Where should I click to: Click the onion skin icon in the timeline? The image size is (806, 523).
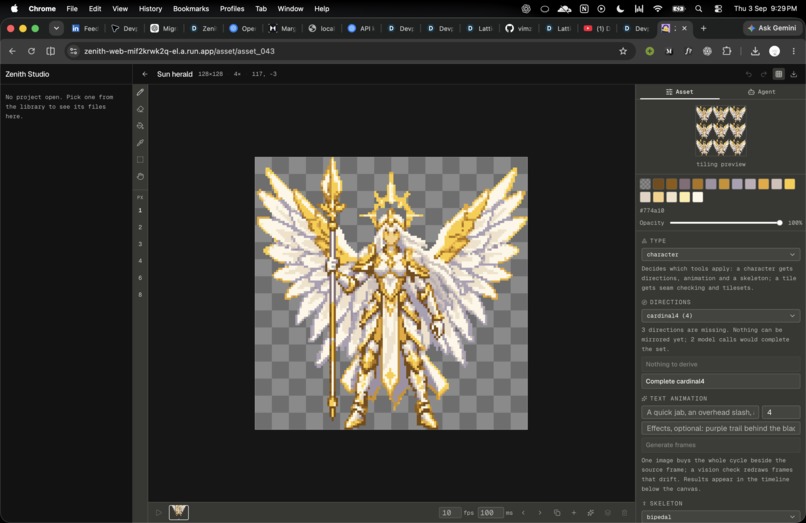(x=608, y=513)
